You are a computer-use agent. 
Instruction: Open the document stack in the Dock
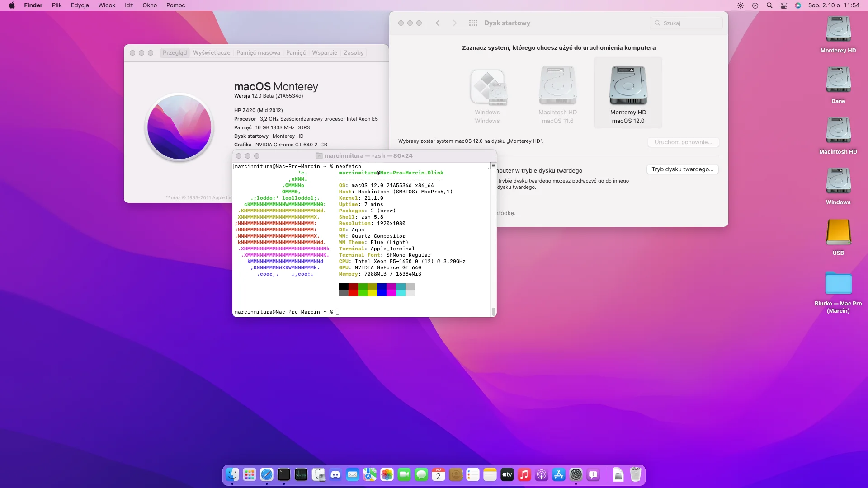point(618,474)
